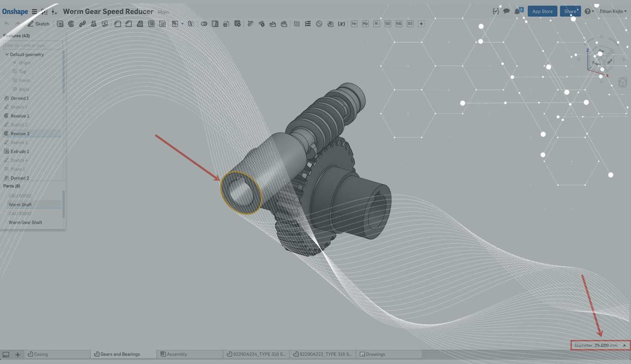Click the Share button
631x364 pixels.
click(570, 11)
